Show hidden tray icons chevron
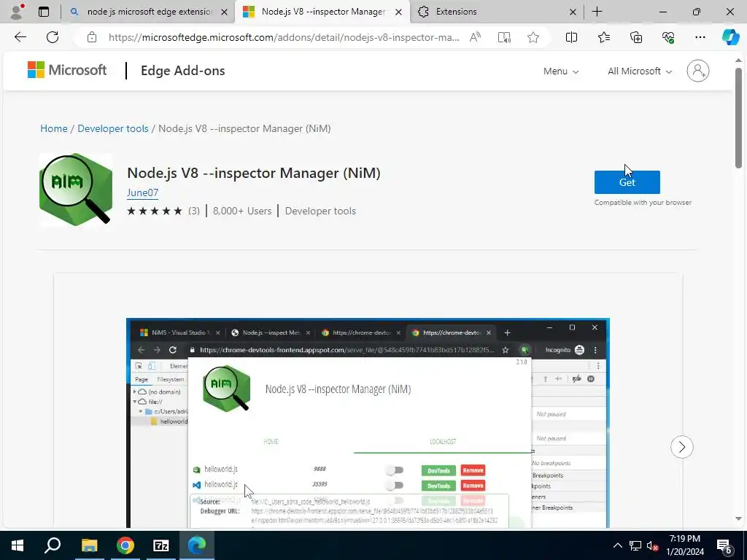 click(x=617, y=545)
